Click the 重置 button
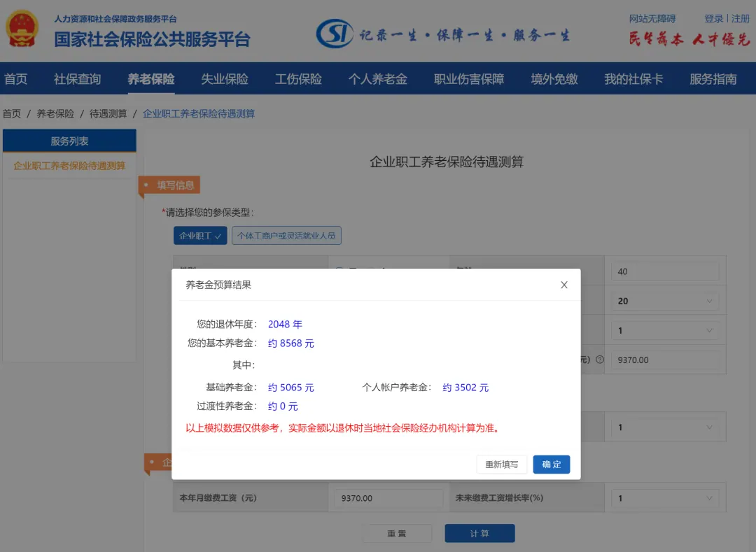This screenshot has width=756, height=552. point(397,533)
